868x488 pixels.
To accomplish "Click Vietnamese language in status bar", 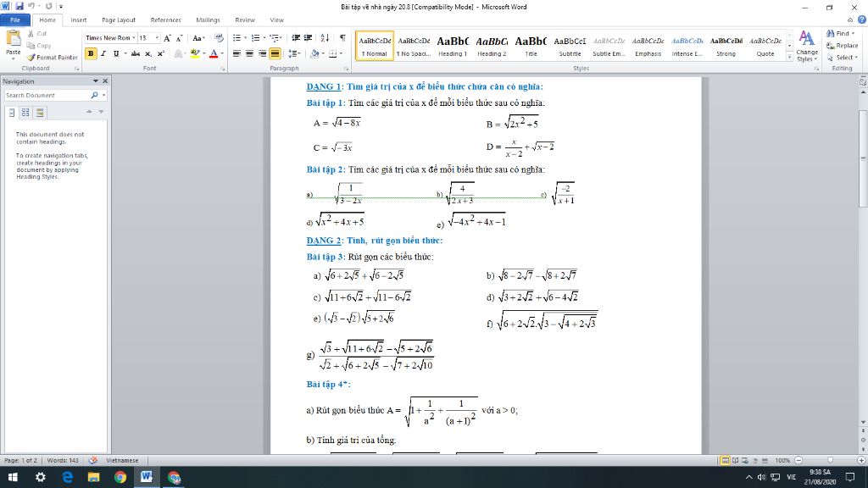I will pyautogui.click(x=122, y=460).
